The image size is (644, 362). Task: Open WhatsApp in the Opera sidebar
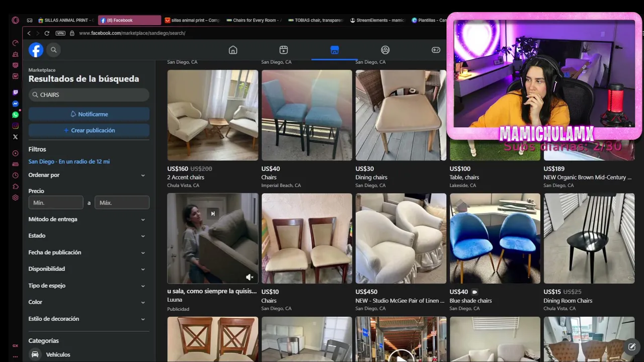(16, 115)
